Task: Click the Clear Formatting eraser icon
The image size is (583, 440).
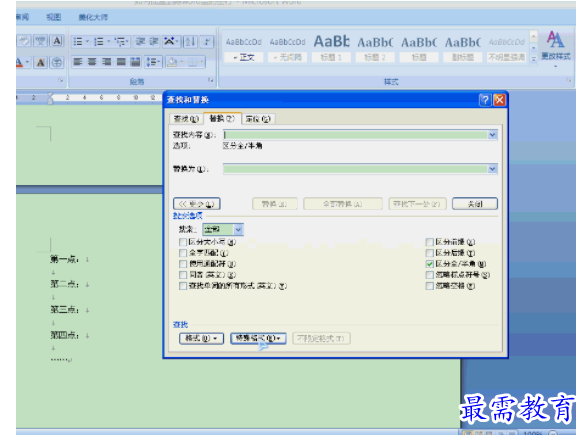Action: [x=24, y=41]
